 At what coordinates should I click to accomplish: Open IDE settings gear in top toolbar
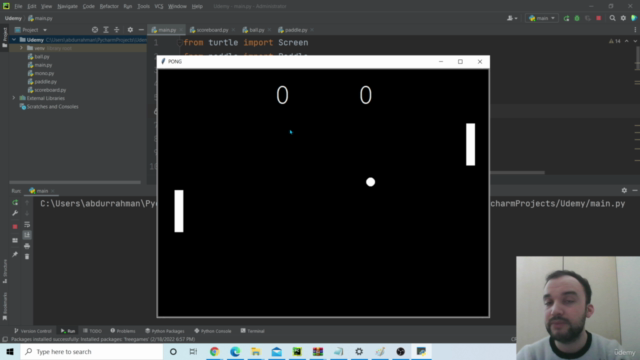(623, 18)
